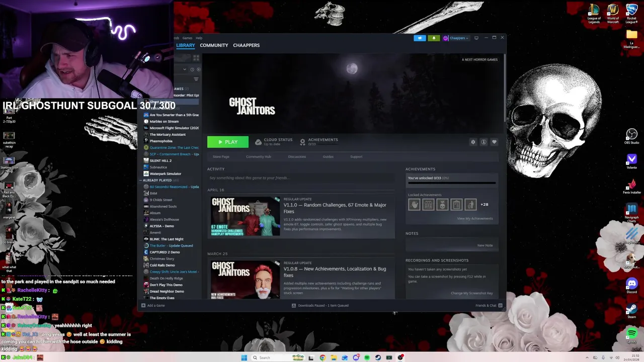Screen dimensions: 644x362
Task: Click View My Achievements link
Action: click(474, 218)
